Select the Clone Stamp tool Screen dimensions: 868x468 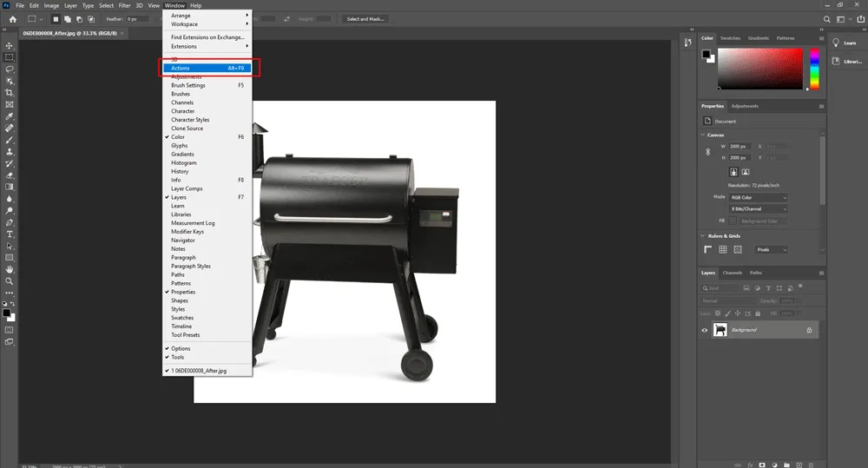pos(10,151)
